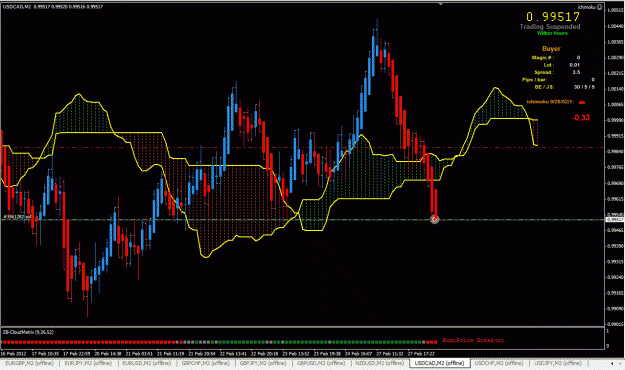
Task: Open the USDCHF,M2 (offline) chart tab
Action: point(499,363)
